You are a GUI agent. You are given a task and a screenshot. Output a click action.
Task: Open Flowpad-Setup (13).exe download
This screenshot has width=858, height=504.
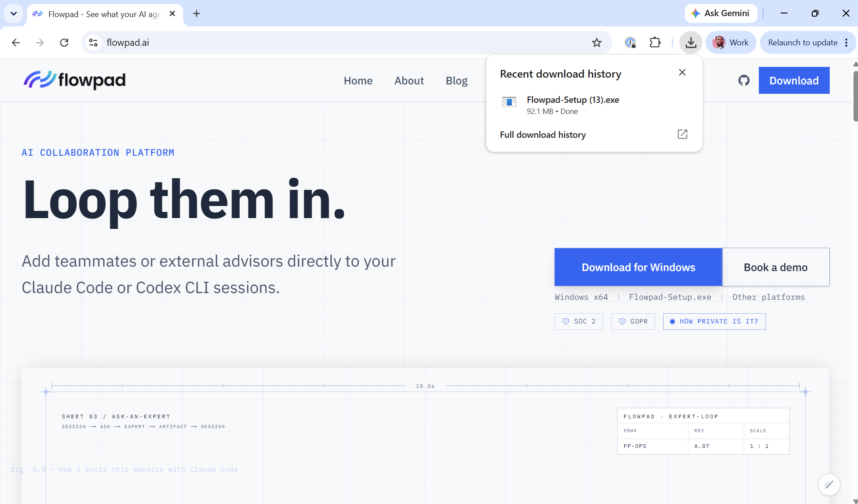(x=594, y=105)
